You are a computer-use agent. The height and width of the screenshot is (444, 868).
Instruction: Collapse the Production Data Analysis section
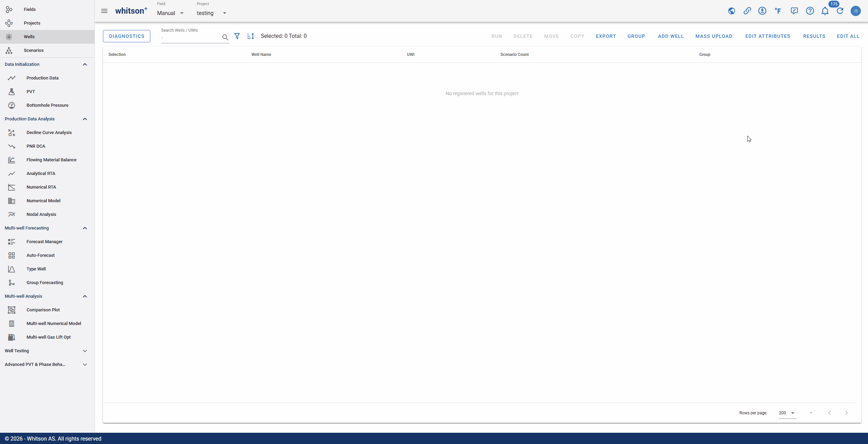tap(85, 119)
